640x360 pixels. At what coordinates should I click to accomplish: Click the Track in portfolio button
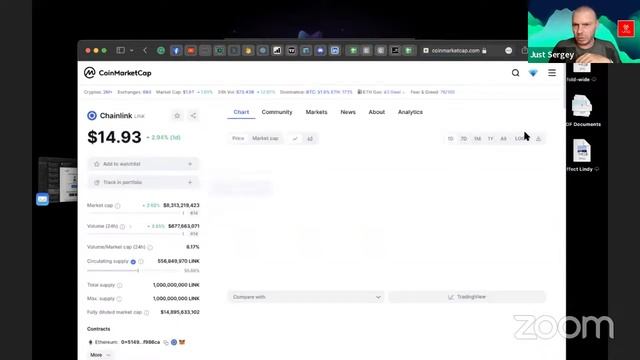click(x=143, y=182)
